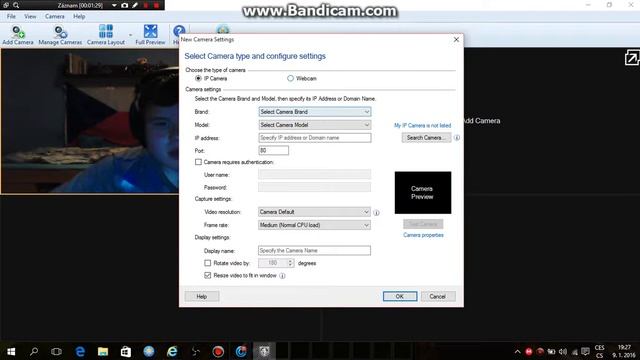Select the IP Camera radio button
Viewport: 640px width, 360px height.
click(198, 78)
